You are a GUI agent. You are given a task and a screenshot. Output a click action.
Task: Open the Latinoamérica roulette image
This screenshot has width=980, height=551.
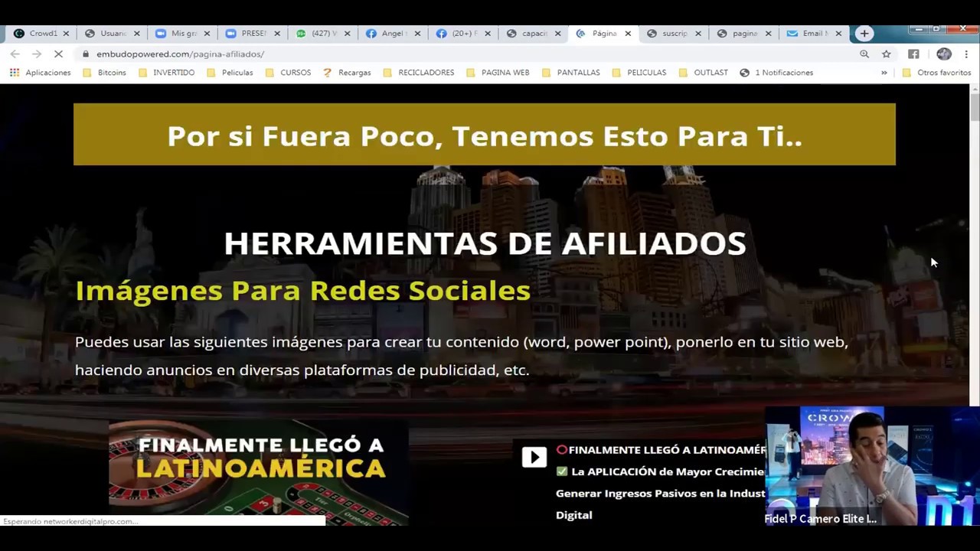click(x=259, y=473)
